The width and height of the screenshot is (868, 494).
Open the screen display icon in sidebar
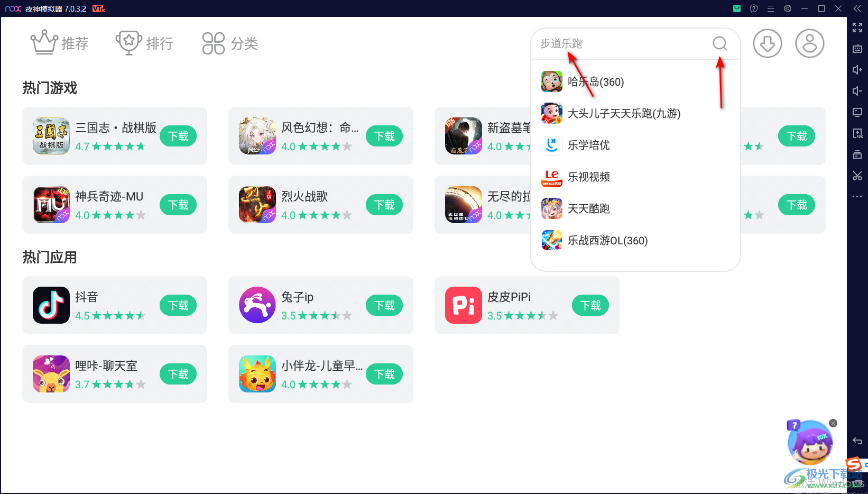click(x=857, y=112)
